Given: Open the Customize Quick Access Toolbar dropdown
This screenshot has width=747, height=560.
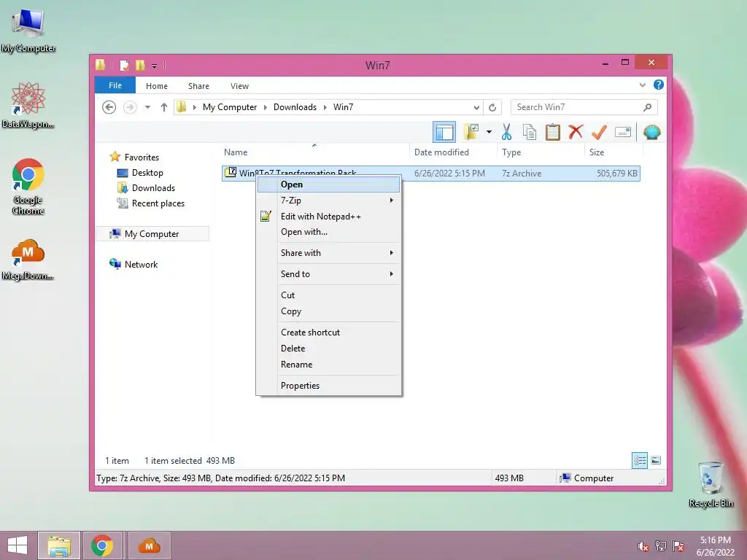Looking at the screenshot, I should pos(155,66).
